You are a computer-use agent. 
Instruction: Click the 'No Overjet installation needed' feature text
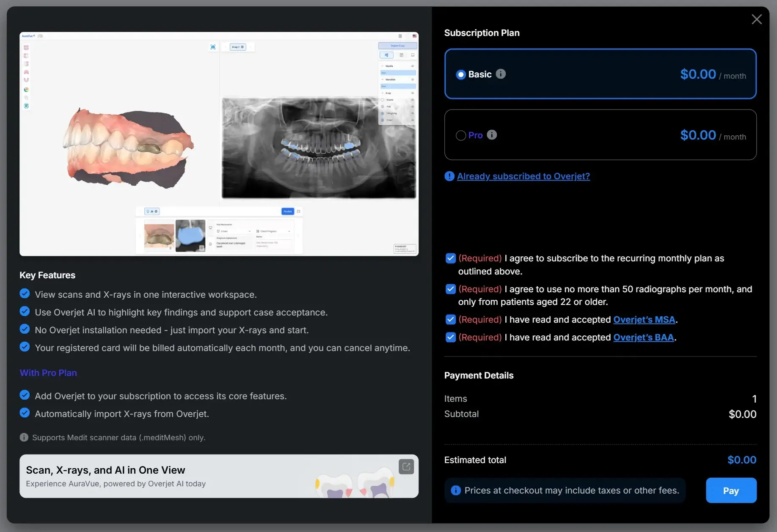172,330
